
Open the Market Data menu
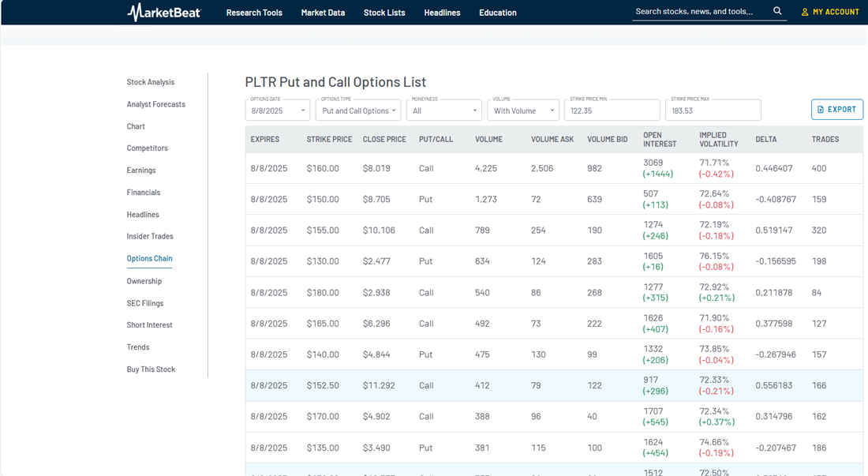coord(323,13)
